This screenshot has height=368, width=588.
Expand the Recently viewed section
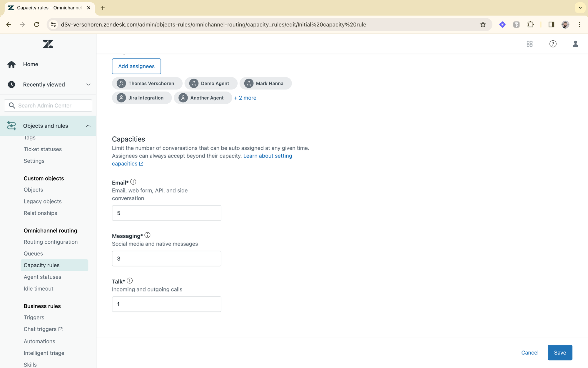pos(88,84)
